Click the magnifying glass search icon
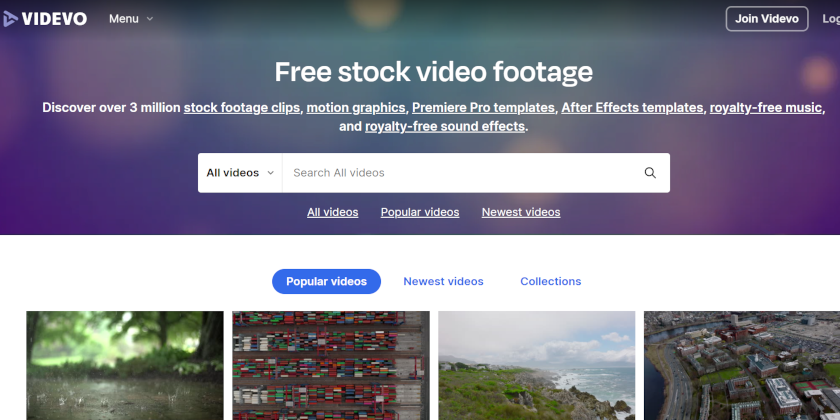 click(650, 173)
